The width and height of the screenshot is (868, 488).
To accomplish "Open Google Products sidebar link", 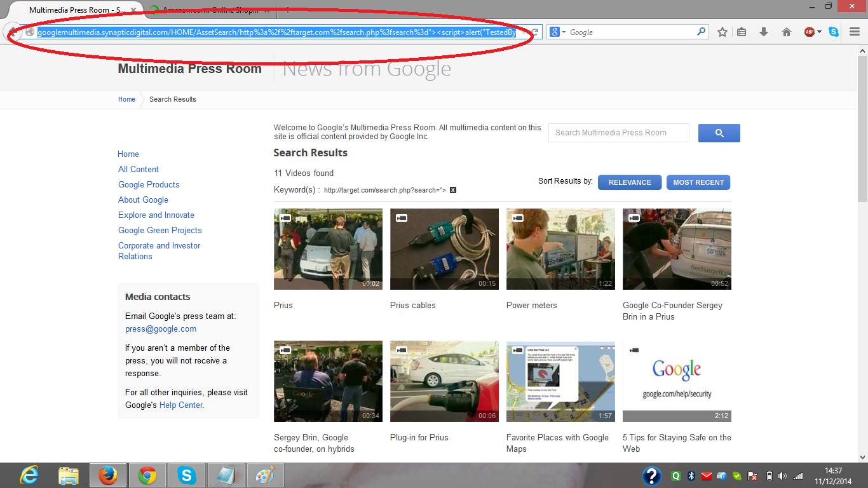I will [149, 184].
